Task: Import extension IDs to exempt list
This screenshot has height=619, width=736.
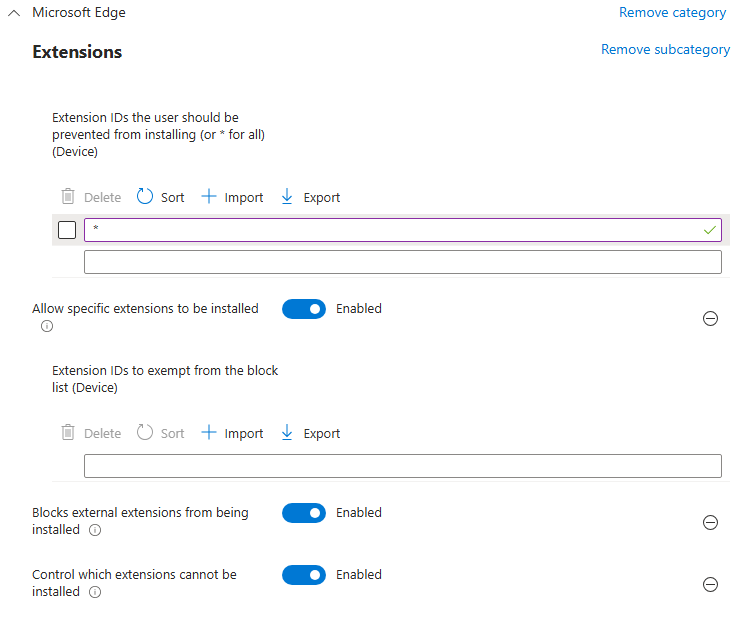Action: coord(232,433)
